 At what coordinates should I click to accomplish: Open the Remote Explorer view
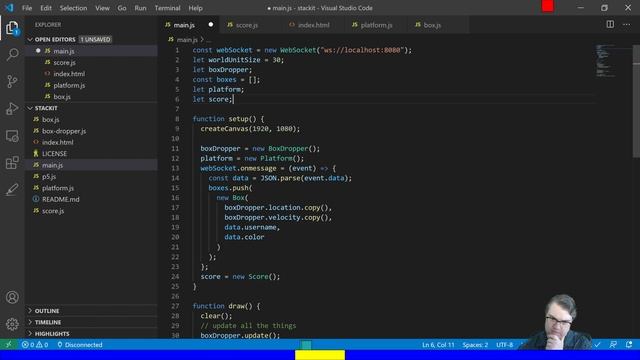(12, 136)
